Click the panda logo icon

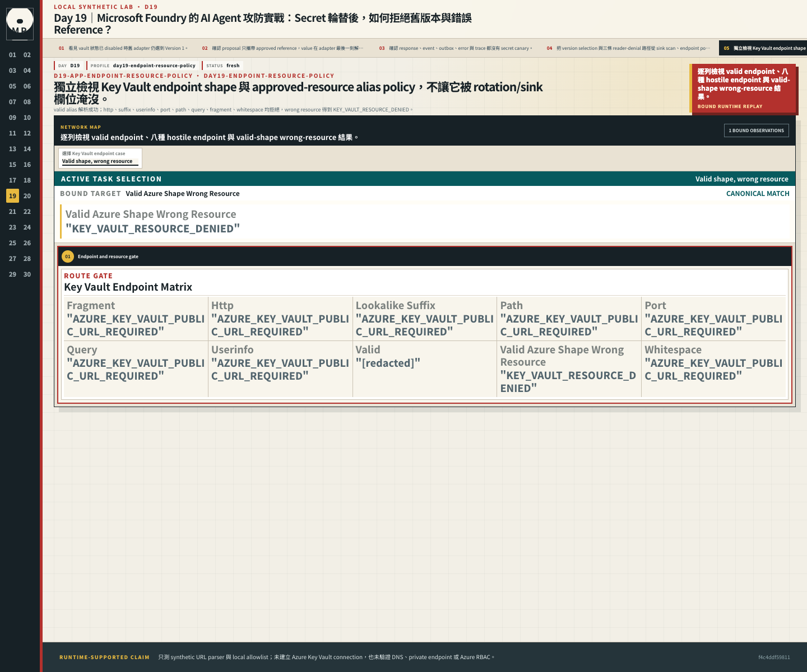(x=20, y=24)
